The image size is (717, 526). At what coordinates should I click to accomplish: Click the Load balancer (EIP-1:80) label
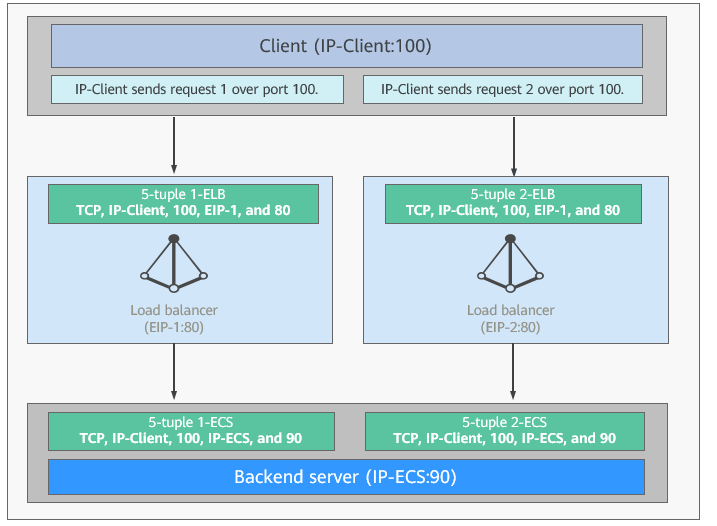174,319
